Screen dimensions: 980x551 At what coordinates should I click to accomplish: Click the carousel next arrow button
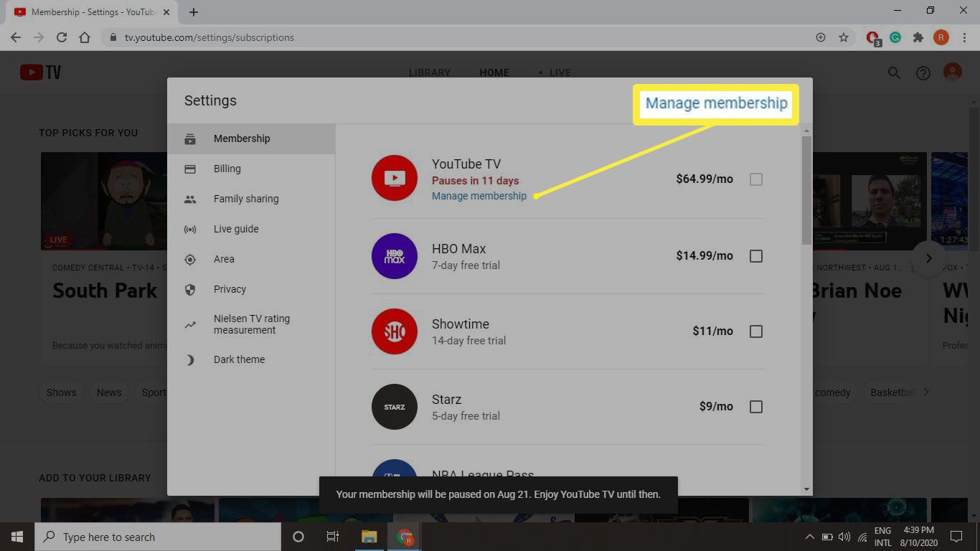tap(928, 258)
